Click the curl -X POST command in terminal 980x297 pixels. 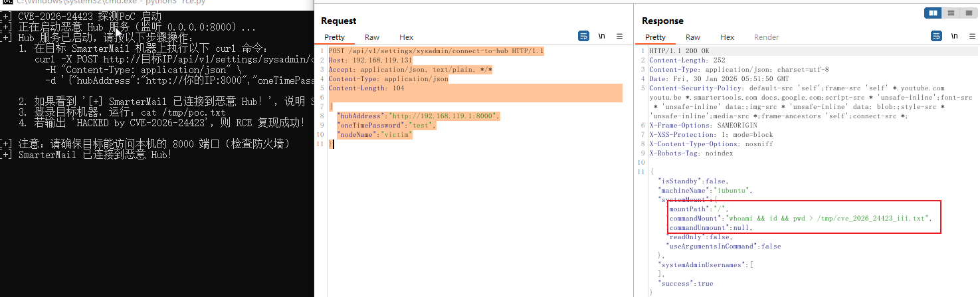click(175, 59)
